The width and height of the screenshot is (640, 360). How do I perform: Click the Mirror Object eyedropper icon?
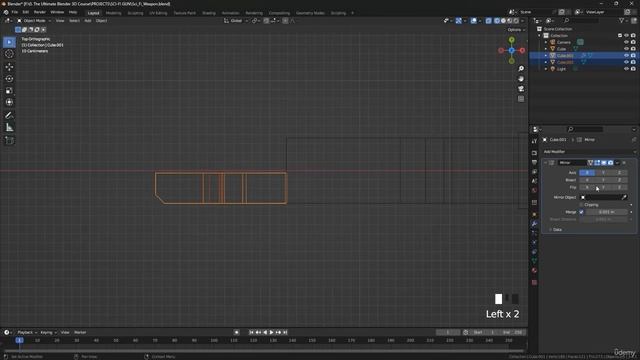pyautogui.click(x=624, y=197)
